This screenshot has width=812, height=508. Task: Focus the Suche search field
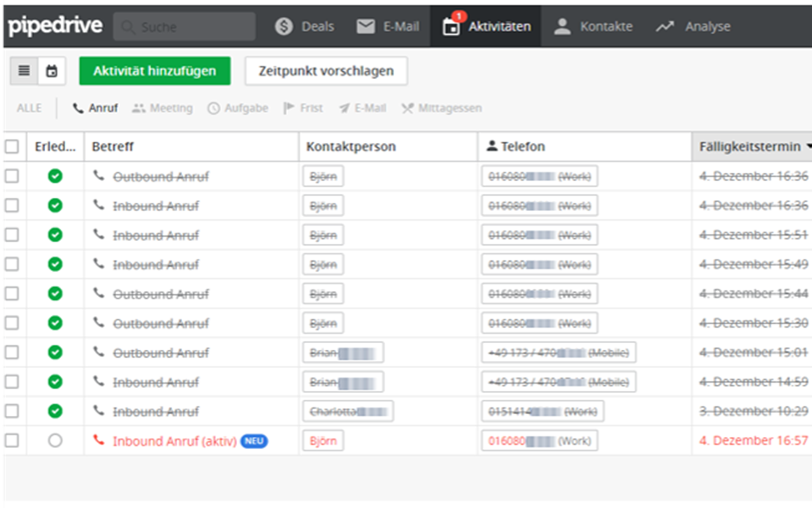point(184,27)
